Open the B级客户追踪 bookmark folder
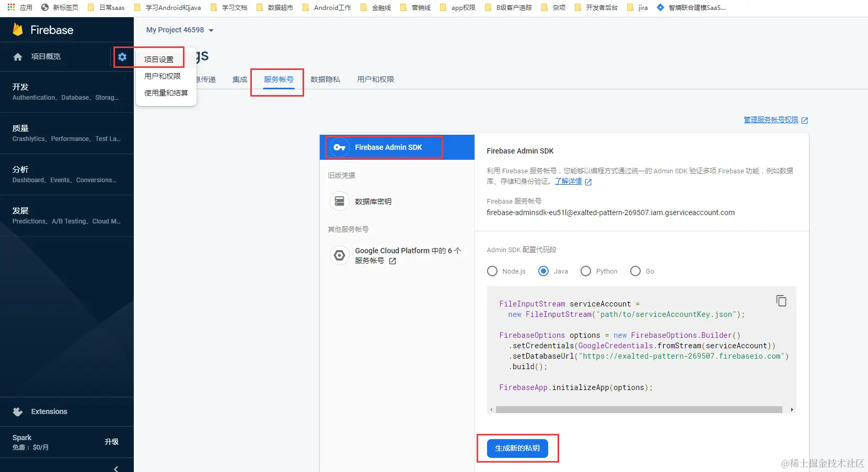This screenshot has height=472, width=868. [508, 7]
